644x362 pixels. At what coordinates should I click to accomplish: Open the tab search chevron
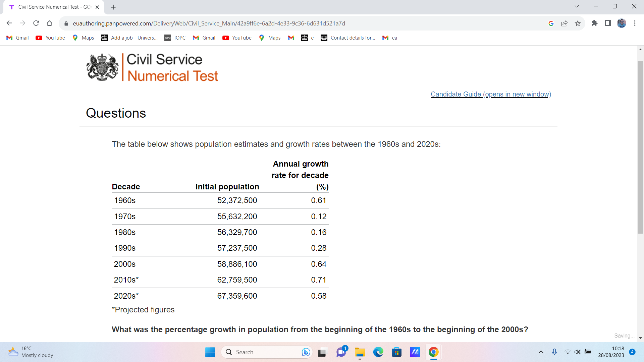click(577, 6)
